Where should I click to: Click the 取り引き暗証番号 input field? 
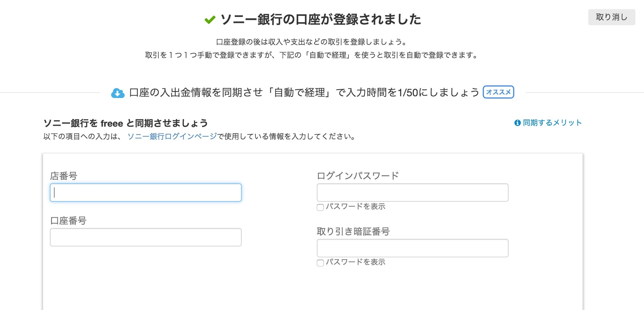(x=412, y=248)
